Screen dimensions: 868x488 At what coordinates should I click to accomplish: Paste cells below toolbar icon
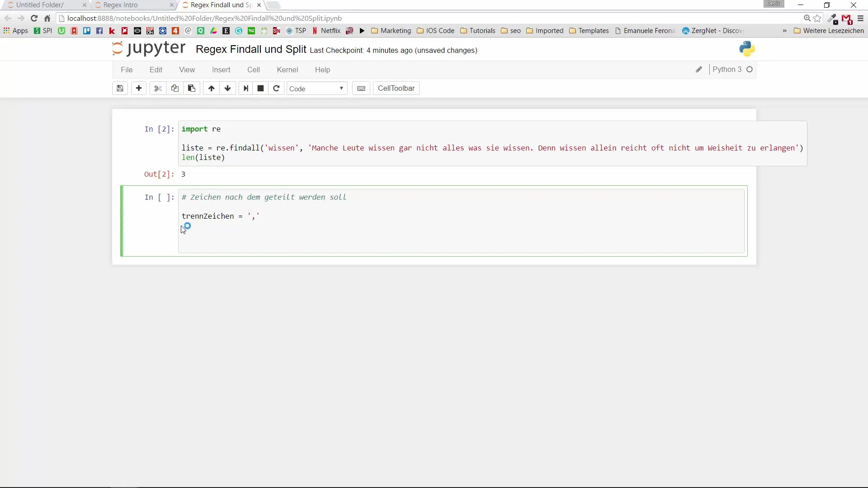pos(192,89)
